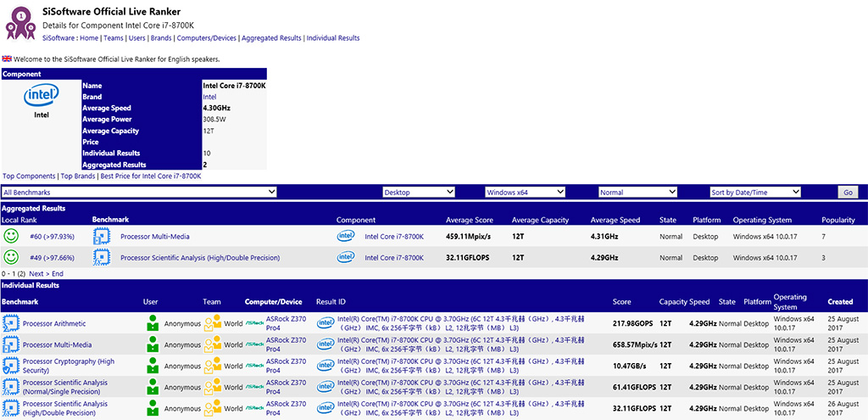The image size is (868, 420).
Task: Open the All Benchmarks dropdown
Action: pos(140,193)
